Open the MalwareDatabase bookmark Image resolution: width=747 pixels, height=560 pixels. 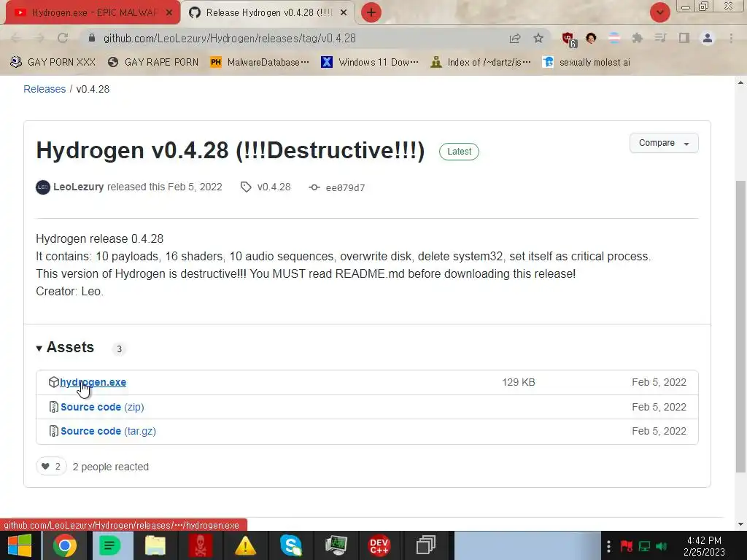tap(260, 62)
